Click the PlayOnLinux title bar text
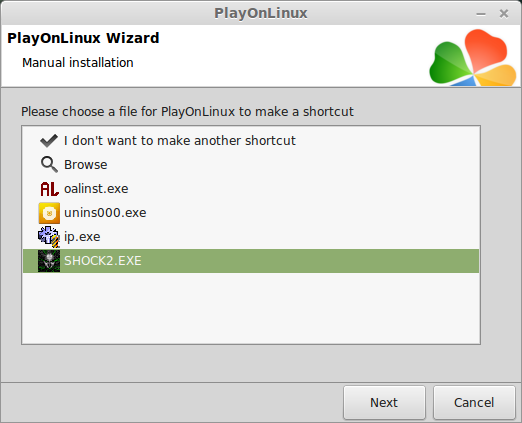 coord(261,13)
